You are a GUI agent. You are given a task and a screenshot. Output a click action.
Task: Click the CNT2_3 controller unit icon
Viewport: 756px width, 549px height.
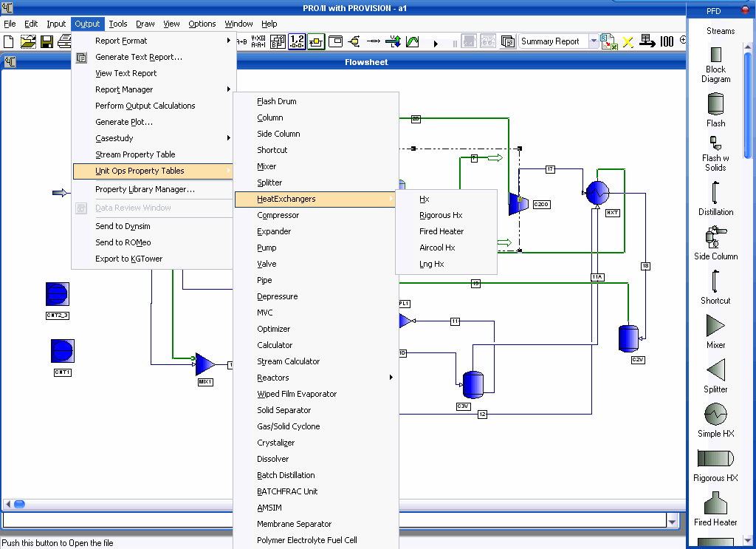point(58,294)
